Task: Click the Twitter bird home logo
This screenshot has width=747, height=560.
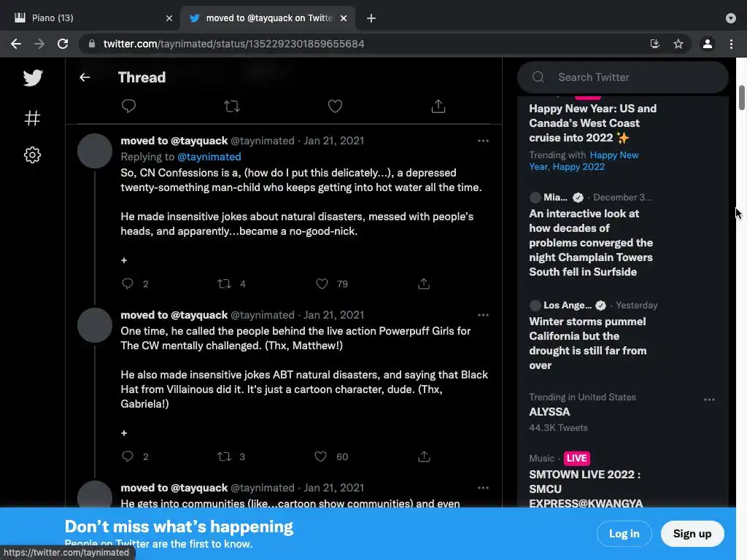Action: 32,77
